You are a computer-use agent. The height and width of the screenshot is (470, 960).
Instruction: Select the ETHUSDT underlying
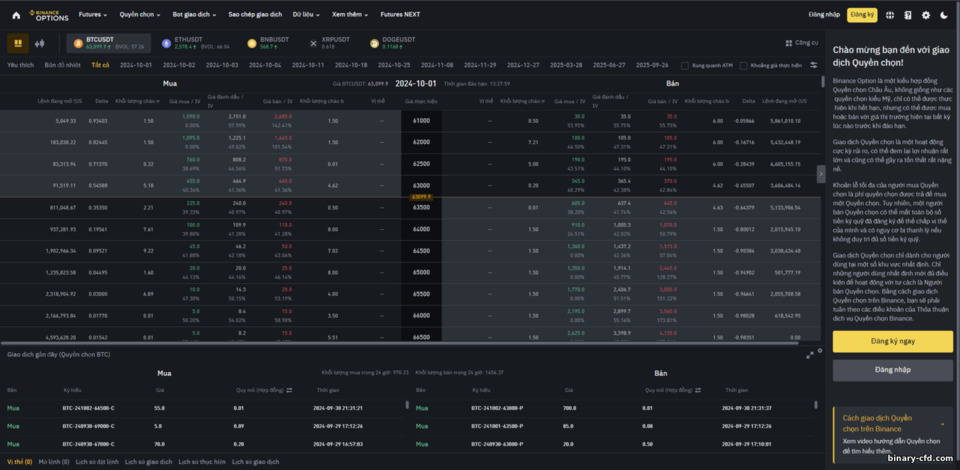click(196, 43)
